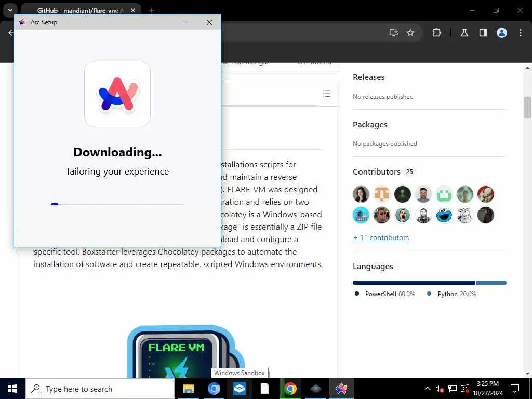Click the Chrome Labs flask icon
This screenshot has height=399, width=532.
coord(464,33)
